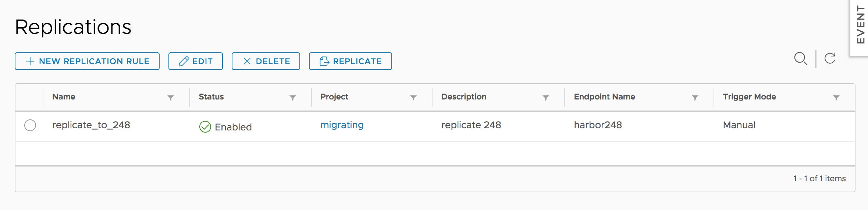Click the Name column filter icon
The height and width of the screenshot is (210, 868).
(x=171, y=98)
